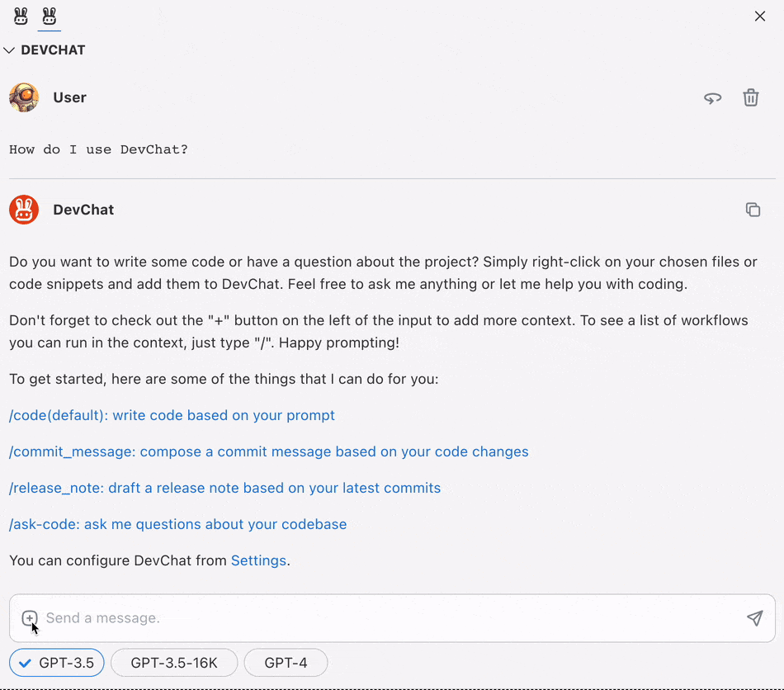Run the /commit_message workflow link
Viewport: 784px width, 690px height.
click(x=268, y=451)
